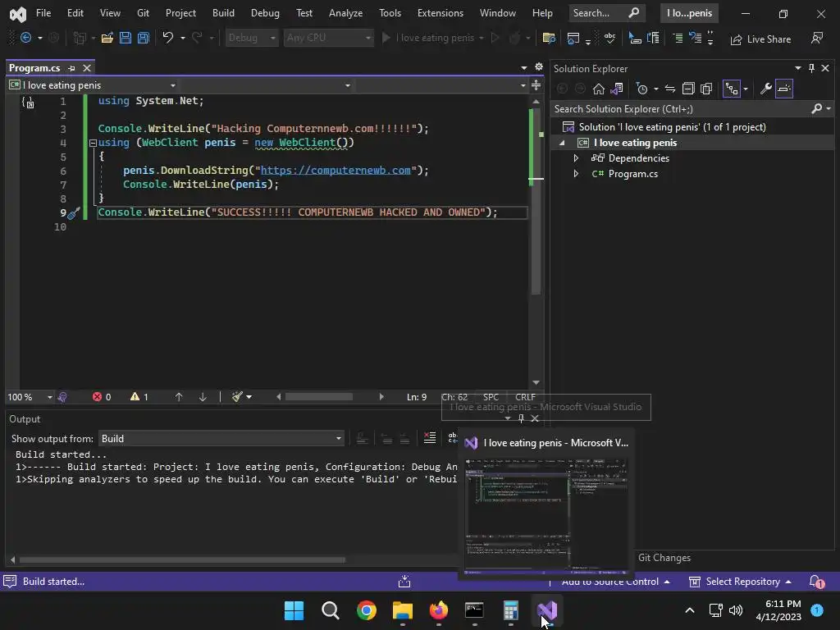Image resolution: width=840 pixels, height=630 pixels.
Task: Click the Find in Files folder icon
Action: point(549,38)
